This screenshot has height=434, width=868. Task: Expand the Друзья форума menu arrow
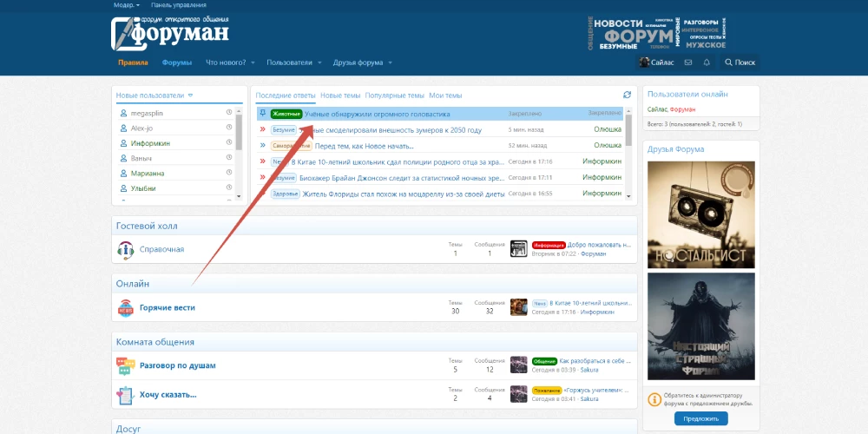coord(390,63)
